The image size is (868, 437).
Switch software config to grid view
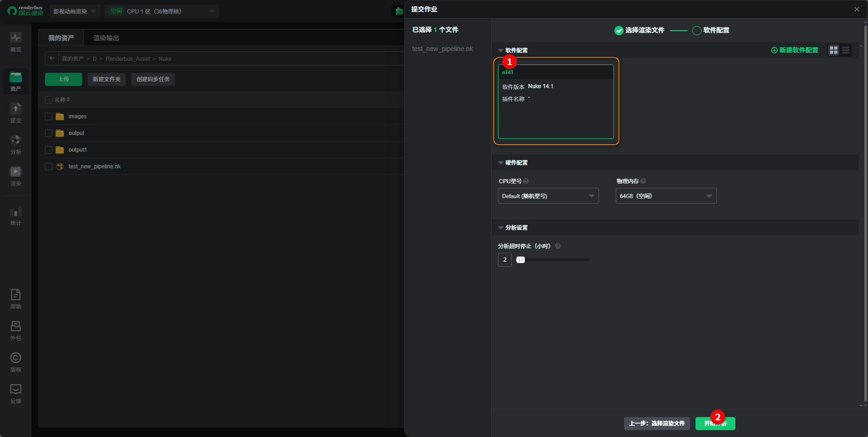pos(834,50)
